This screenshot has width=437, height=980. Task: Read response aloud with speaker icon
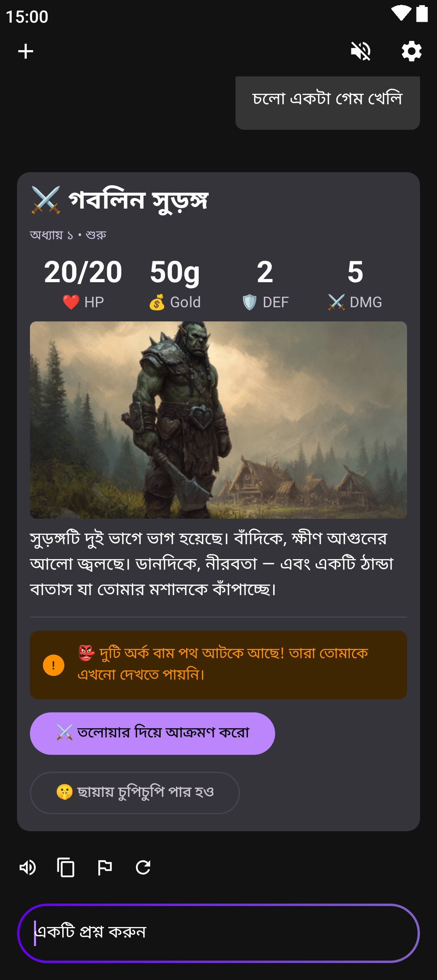tap(28, 868)
